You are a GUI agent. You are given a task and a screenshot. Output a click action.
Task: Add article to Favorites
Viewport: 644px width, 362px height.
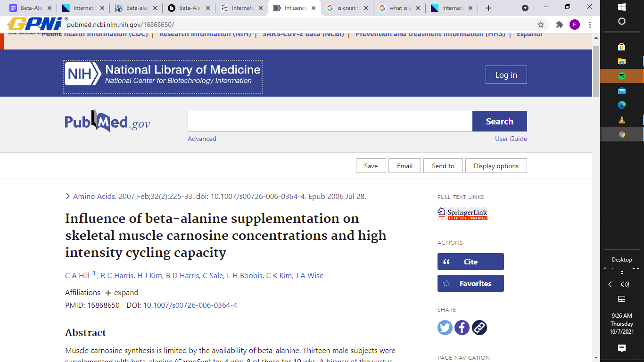click(471, 283)
